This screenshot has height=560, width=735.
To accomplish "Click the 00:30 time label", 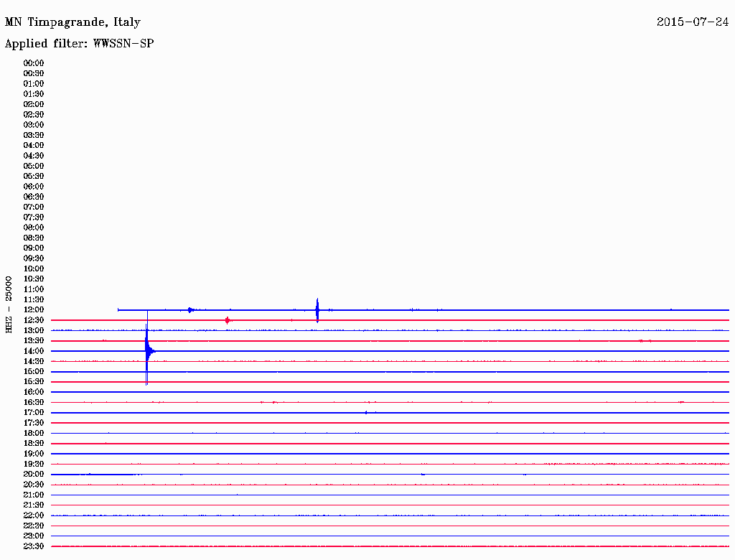I will tap(33, 73).
